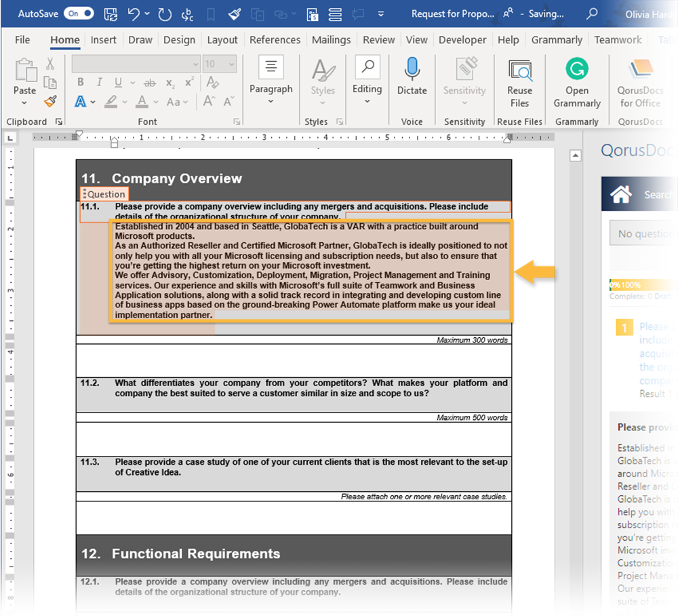Click the scroll up arrow of document
678x616 pixels.
click(576, 156)
